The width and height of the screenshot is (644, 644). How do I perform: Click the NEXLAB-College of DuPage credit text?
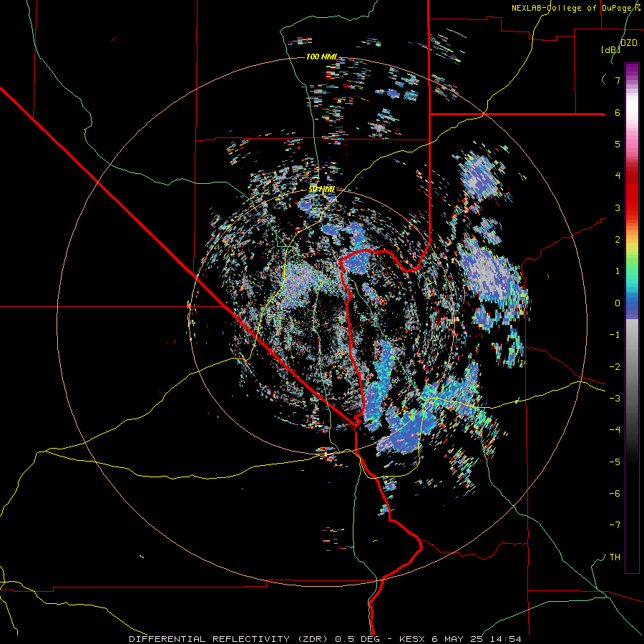click(577, 8)
